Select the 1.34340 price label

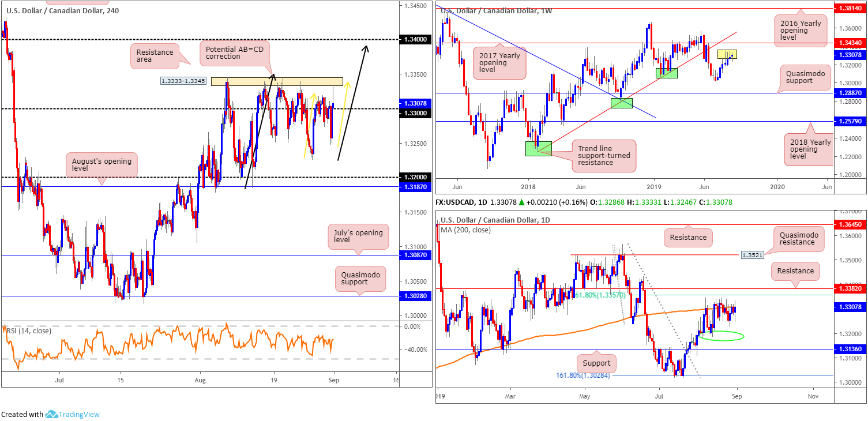point(851,43)
